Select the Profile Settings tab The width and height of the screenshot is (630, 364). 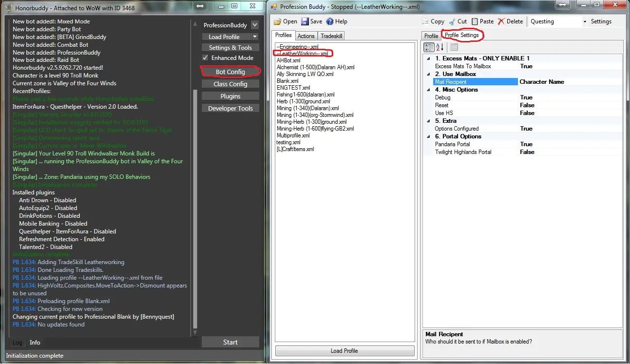(462, 35)
